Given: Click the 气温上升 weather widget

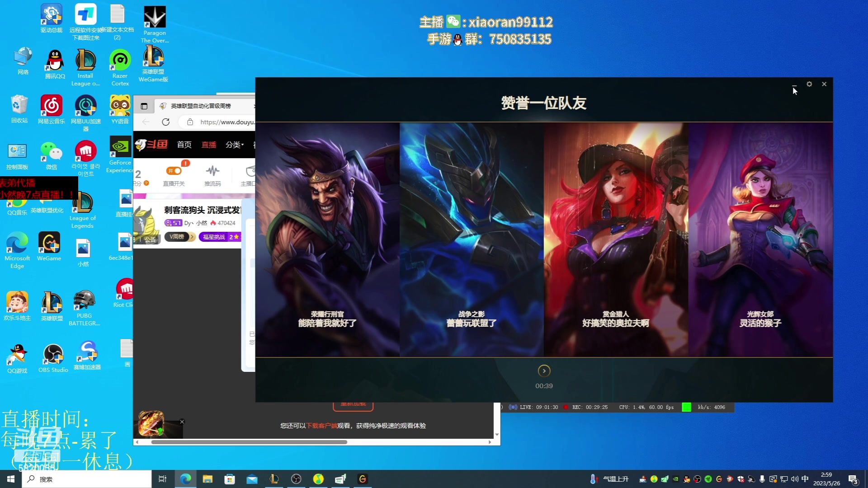Looking at the screenshot, I should click(x=609, y=479).
